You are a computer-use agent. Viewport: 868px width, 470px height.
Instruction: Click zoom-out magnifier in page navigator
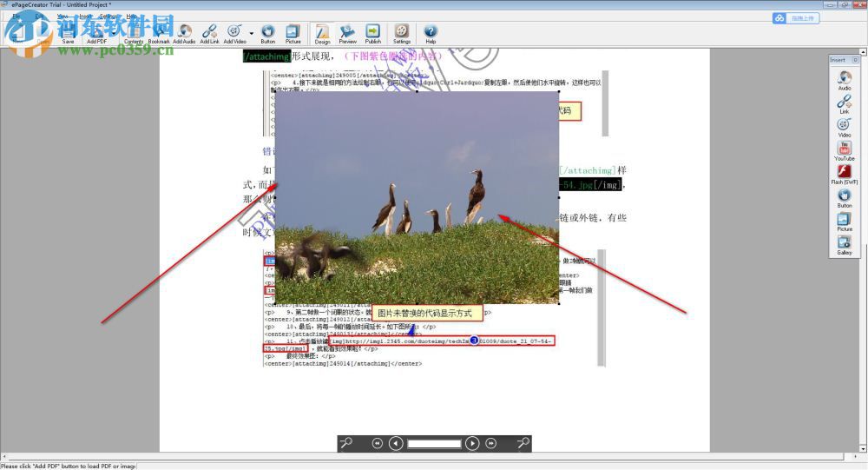(346, 443)
